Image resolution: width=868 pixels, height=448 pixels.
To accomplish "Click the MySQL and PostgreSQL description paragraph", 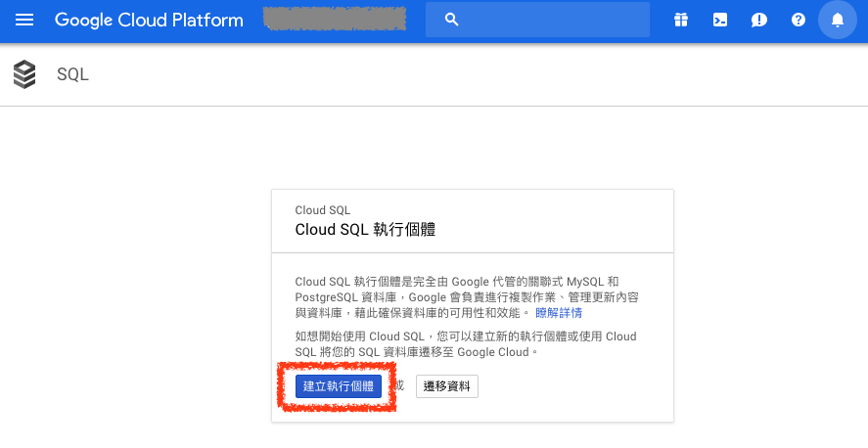I will pos(468,296).
